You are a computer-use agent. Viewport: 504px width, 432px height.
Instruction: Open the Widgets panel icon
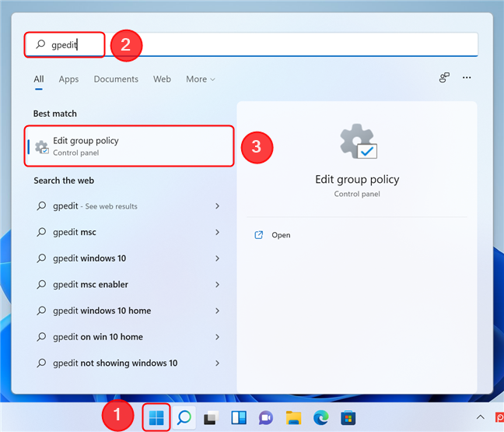point(239,417)
